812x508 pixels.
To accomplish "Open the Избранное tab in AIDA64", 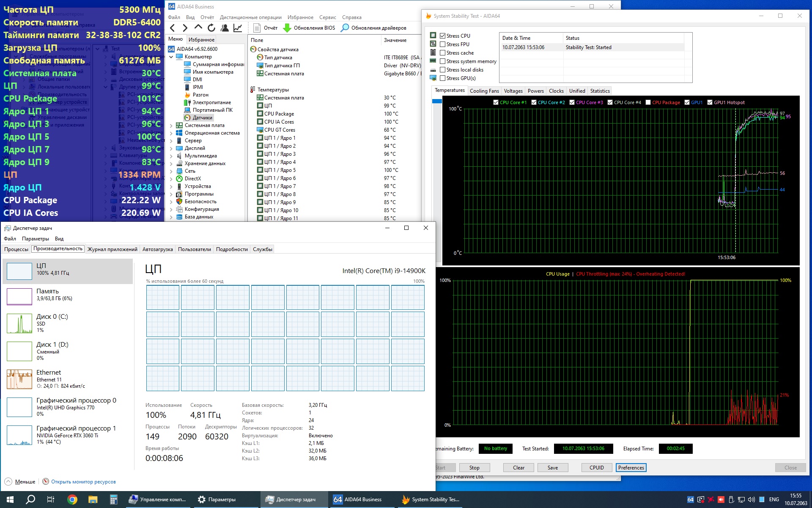I will click(201, 40).
